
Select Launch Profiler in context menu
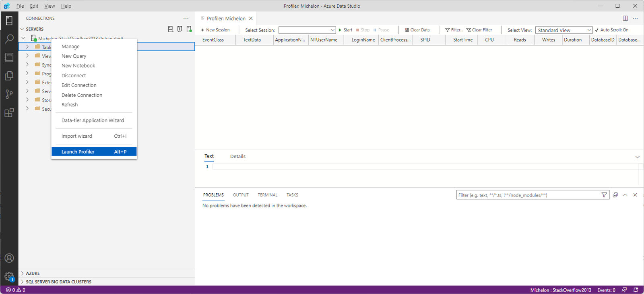click(x=94, y=151)
